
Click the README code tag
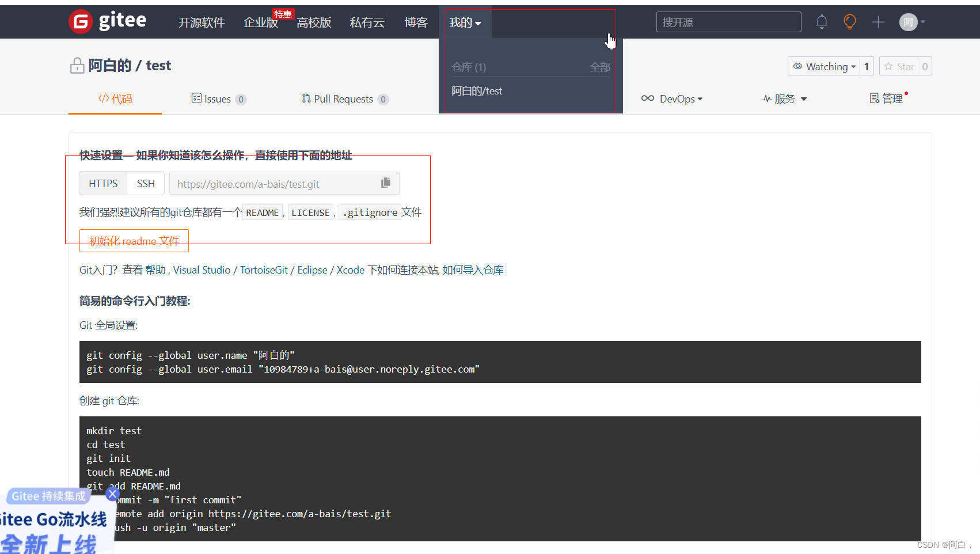tap(263, 213)
